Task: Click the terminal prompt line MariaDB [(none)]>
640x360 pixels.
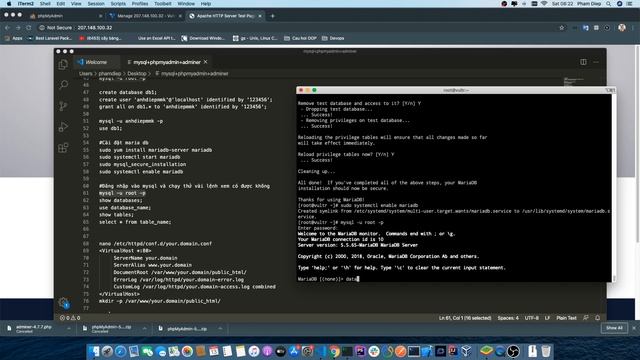Action: click(328, 279)
